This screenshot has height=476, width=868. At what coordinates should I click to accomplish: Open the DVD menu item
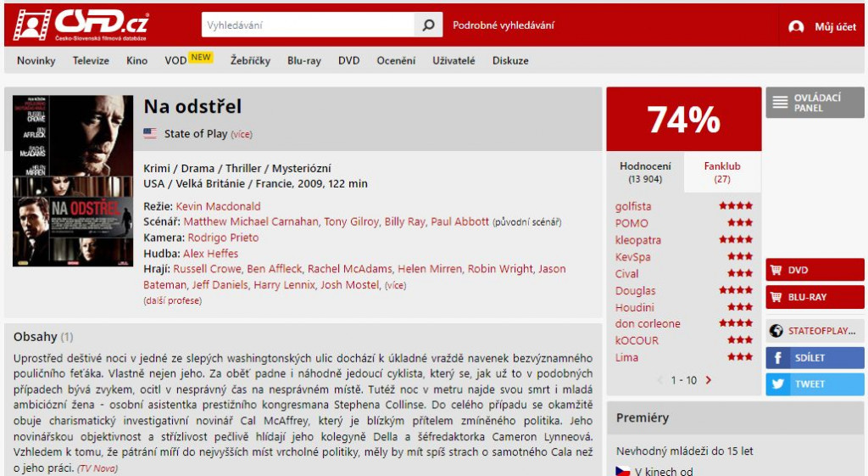348,60
